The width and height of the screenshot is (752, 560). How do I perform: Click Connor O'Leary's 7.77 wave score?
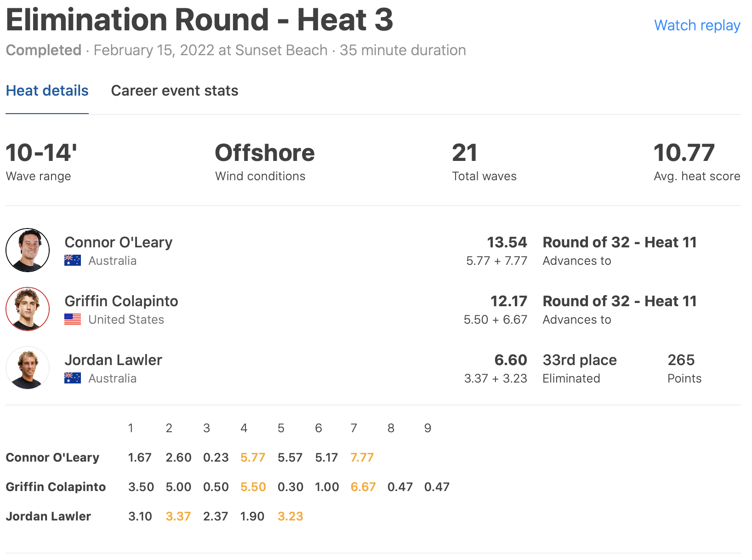(362, 457)
